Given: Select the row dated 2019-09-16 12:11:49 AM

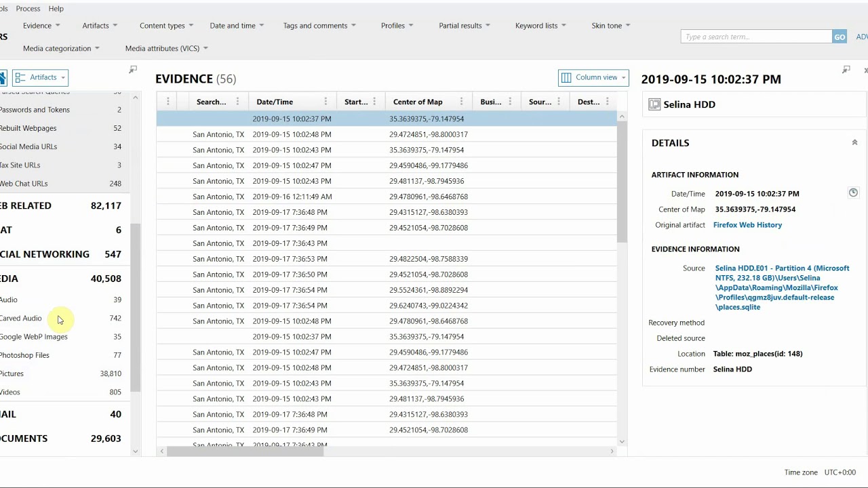Looking at the screenshot, I should tap(387, 197).
